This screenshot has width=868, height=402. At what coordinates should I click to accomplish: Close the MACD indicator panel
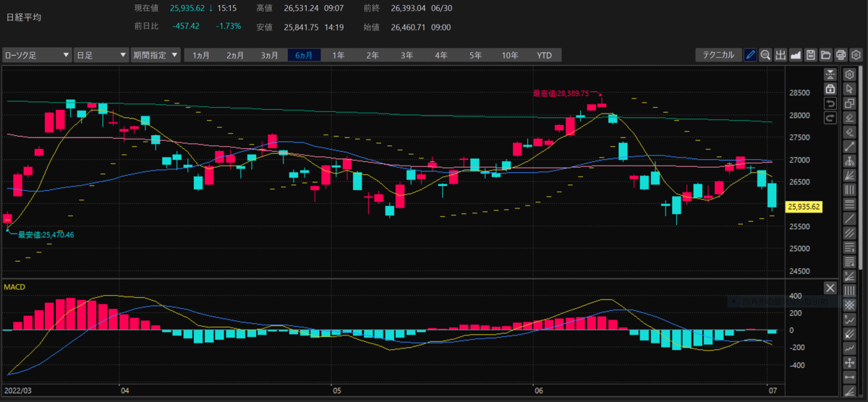point(830,288)
